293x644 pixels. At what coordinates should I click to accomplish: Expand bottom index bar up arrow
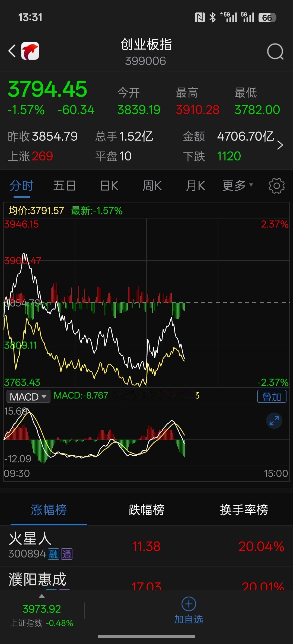(42, 596)
